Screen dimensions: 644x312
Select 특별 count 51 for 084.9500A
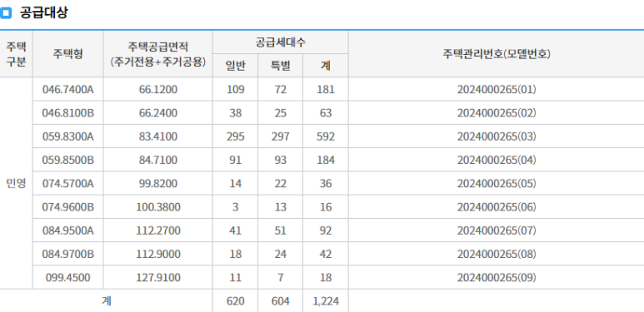(x=281, y=230)
